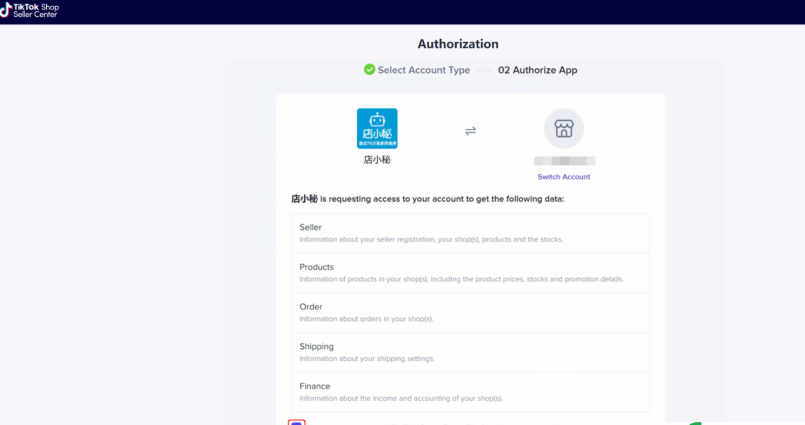Click the swap arrows icon between accounts
This screenshot has height=425, width=805.
tap(470, 131)
